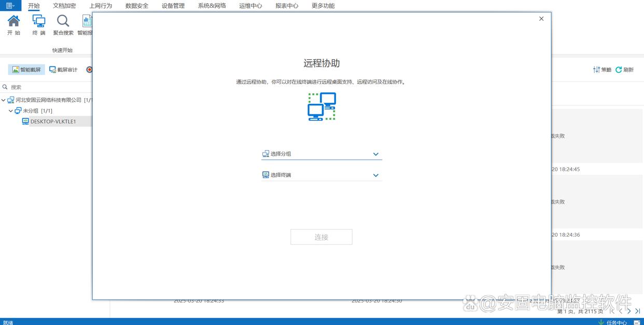
Task: Go to next page pagination arrow
Action: click(629, 311)
